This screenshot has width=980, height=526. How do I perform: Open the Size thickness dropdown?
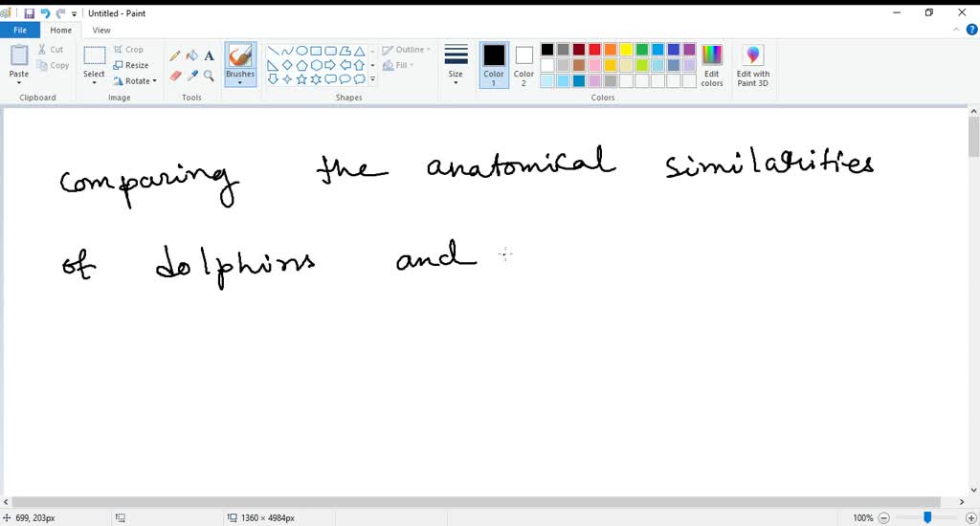tap(456, 63)
